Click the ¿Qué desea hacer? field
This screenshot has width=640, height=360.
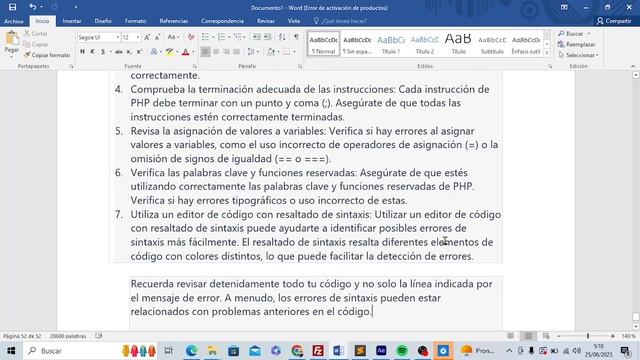tap(340, 21)
